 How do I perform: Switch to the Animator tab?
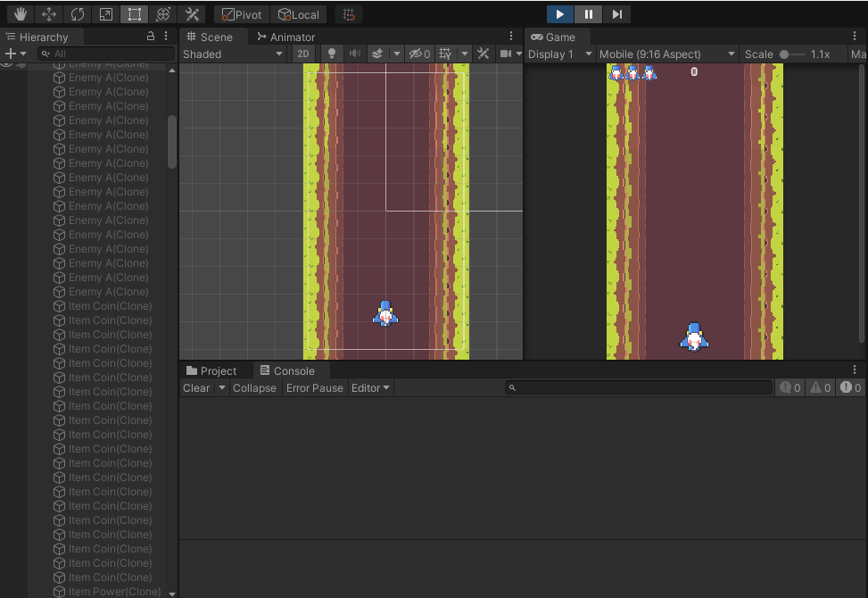[285, 37]
